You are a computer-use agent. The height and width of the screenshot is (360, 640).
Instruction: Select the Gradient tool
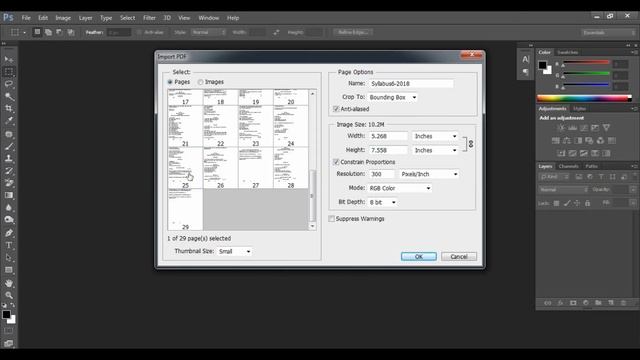coord(9,195)
